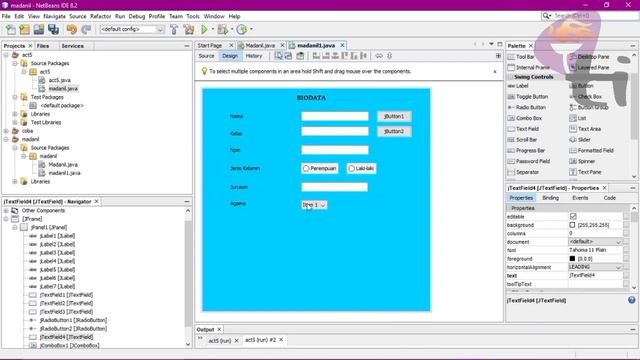Click the Clean and Build Project icon
Screen dimensions: 640x360
[x=189, y=29]
